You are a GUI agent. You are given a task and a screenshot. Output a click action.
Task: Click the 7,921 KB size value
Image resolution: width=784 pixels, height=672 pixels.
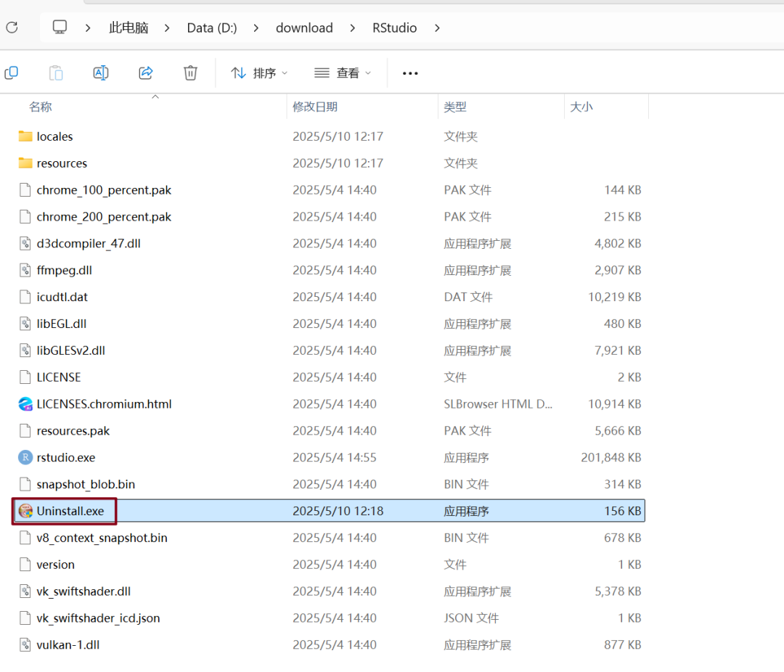click(618, 351)
